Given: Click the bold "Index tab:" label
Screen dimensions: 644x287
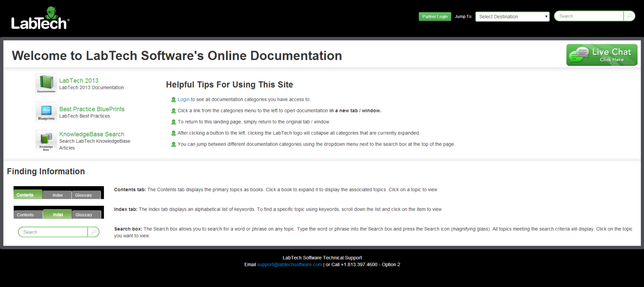Looking at the screenshot, I should click(126, 210).
